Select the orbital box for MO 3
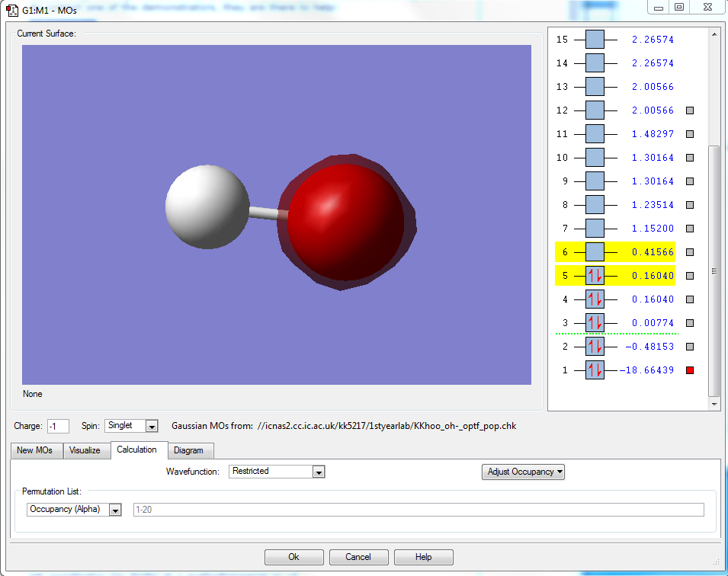This screenshot has width=728, height=576. click(x=595, y=323)
